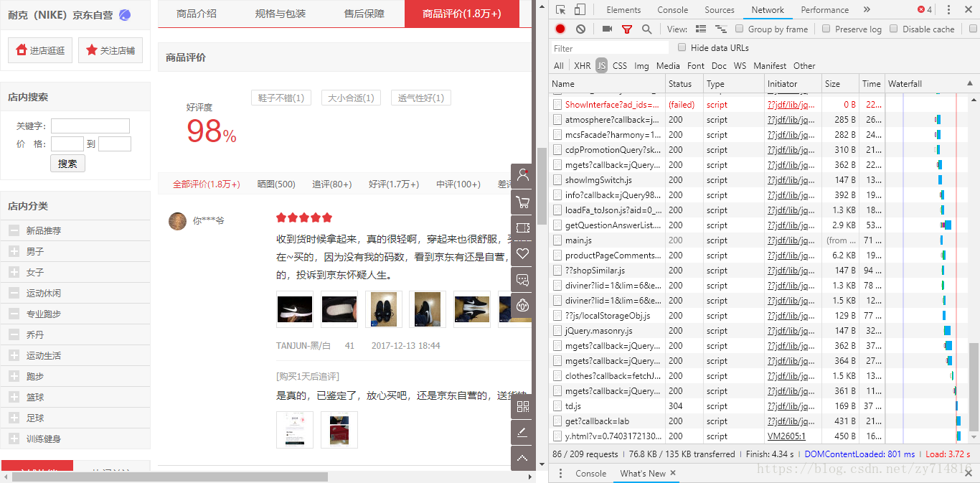
Task: Close the What's New drawer tab
Action: coord(673,474)
